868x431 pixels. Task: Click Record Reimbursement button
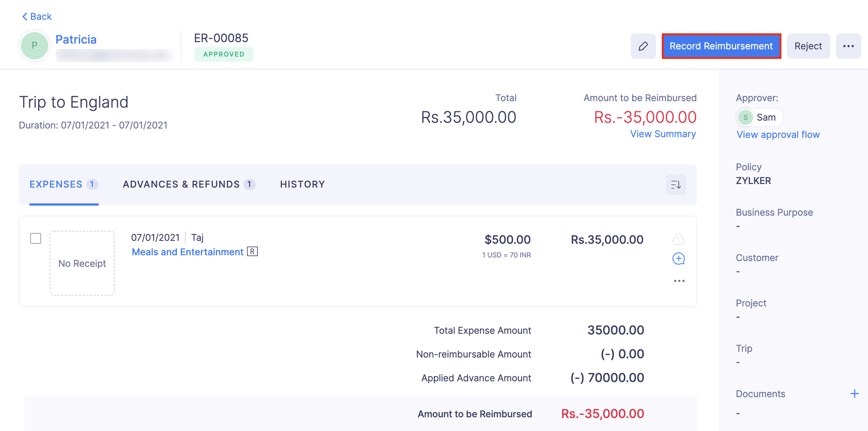pos(721,46)
